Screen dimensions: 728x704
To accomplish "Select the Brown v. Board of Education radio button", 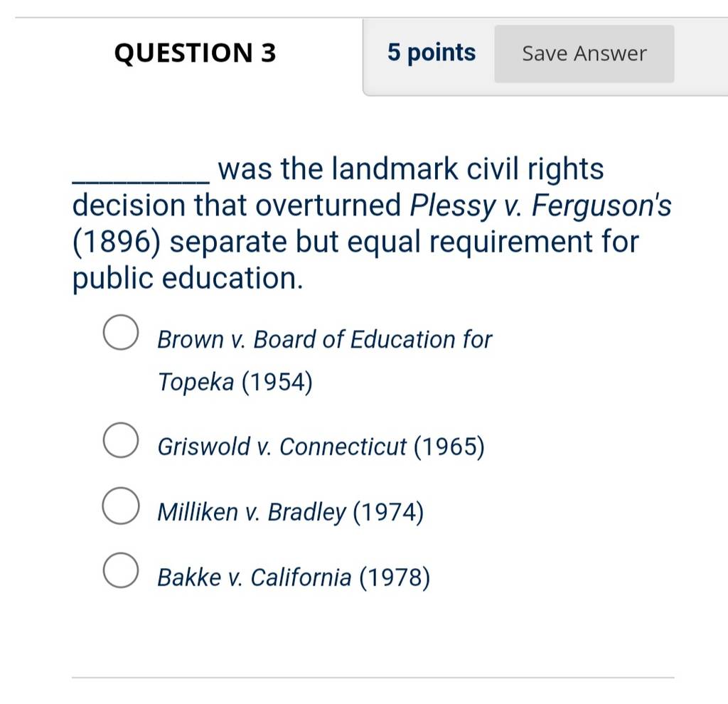I will coord(121,332).
